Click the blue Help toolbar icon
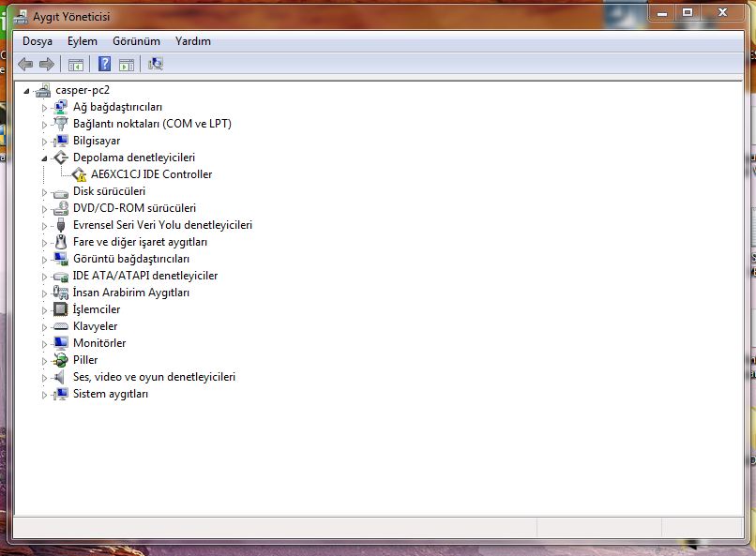 (x=104, y=64)
